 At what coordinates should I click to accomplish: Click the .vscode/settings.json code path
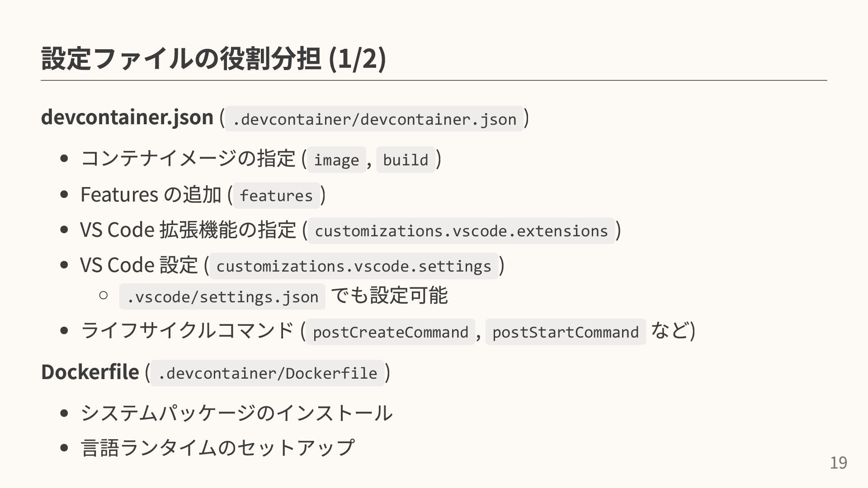pyautogui.click(x=222, y=297)
